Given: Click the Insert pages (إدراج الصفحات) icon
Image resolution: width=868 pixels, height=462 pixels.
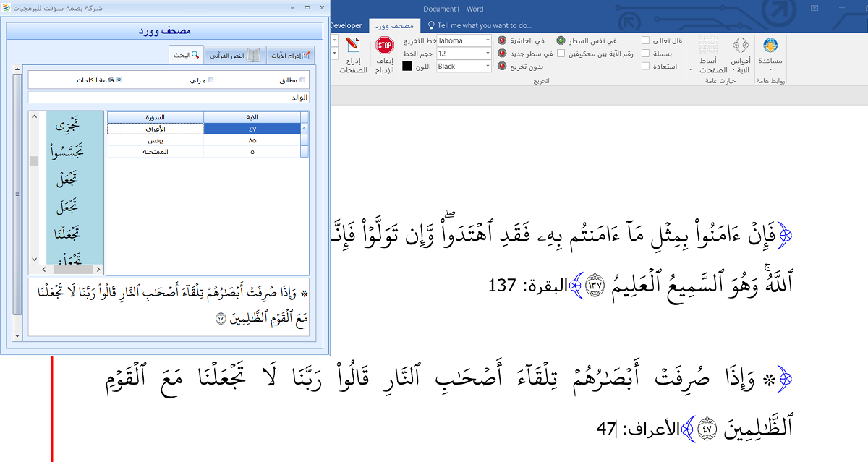Looking at the screenshot, I should pyautogui.click(x=352, y=46).
